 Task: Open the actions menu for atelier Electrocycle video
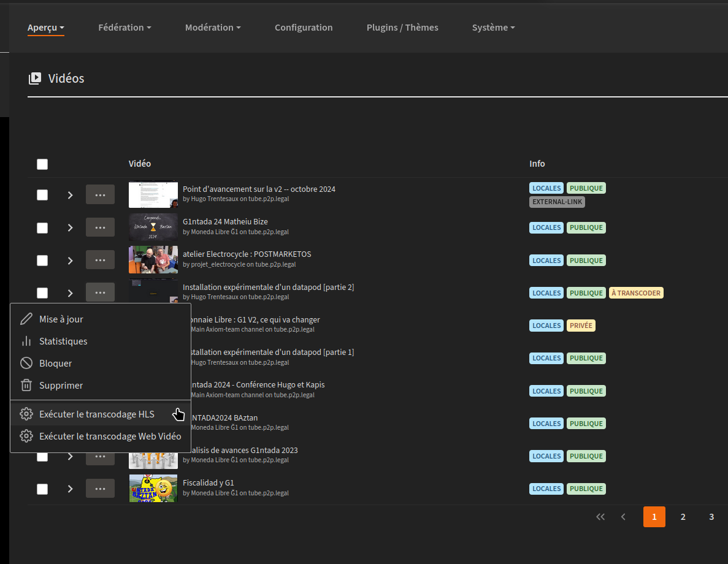101,260
